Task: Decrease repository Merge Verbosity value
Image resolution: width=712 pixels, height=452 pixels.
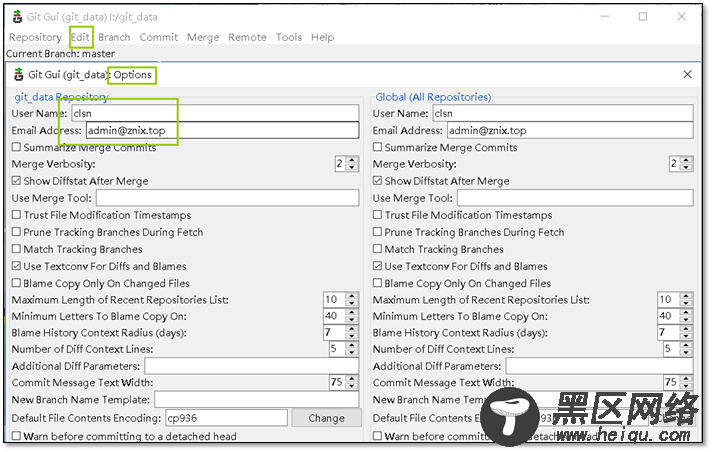Action: point(352,168)
